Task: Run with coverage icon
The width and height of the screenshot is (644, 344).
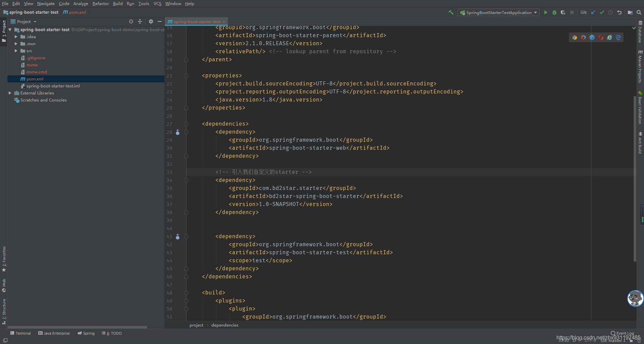Action: [x=563, y=12]
